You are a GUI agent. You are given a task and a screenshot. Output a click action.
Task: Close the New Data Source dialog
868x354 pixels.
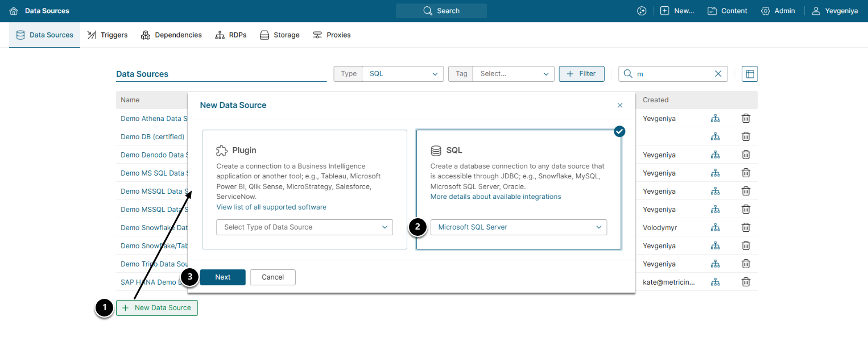[x=620, y=105]
